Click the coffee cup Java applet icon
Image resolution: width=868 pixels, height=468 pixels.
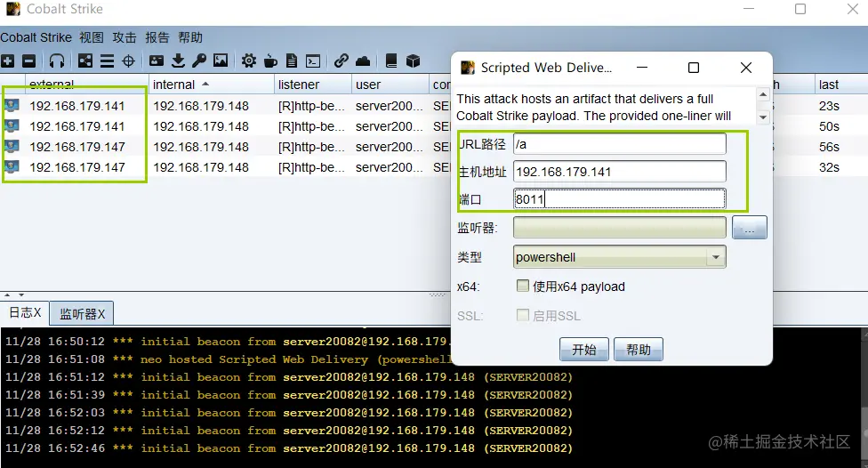(x=270, y=61)
